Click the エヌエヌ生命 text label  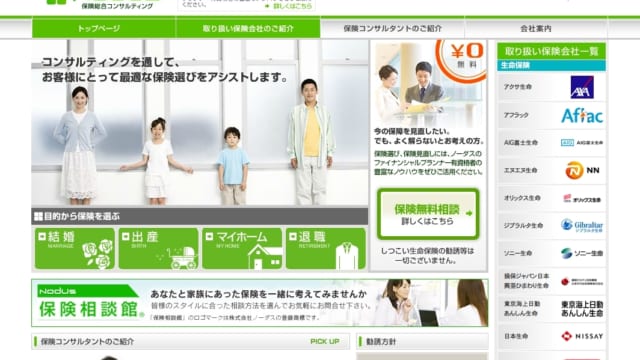point(520,170)
